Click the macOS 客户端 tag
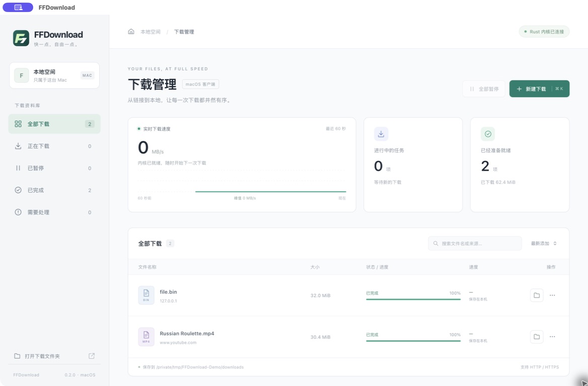Viewport: 588px width, 386px height. 201,84
